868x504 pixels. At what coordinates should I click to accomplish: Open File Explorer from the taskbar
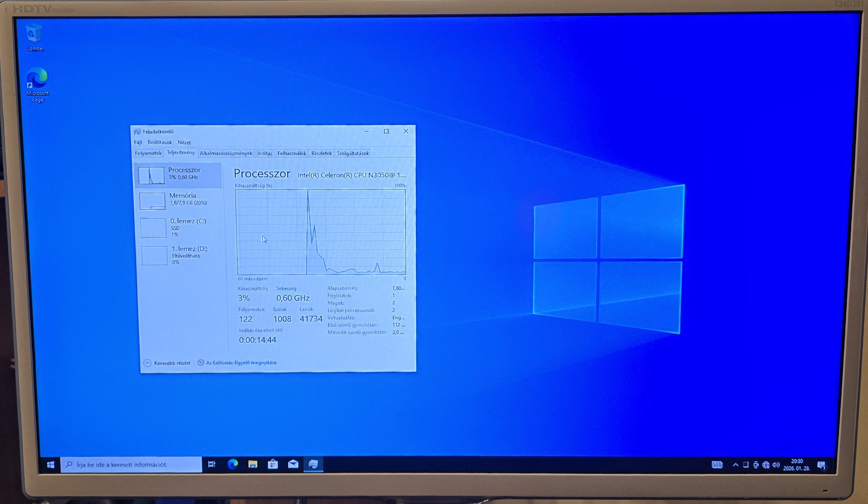point(253,464)
